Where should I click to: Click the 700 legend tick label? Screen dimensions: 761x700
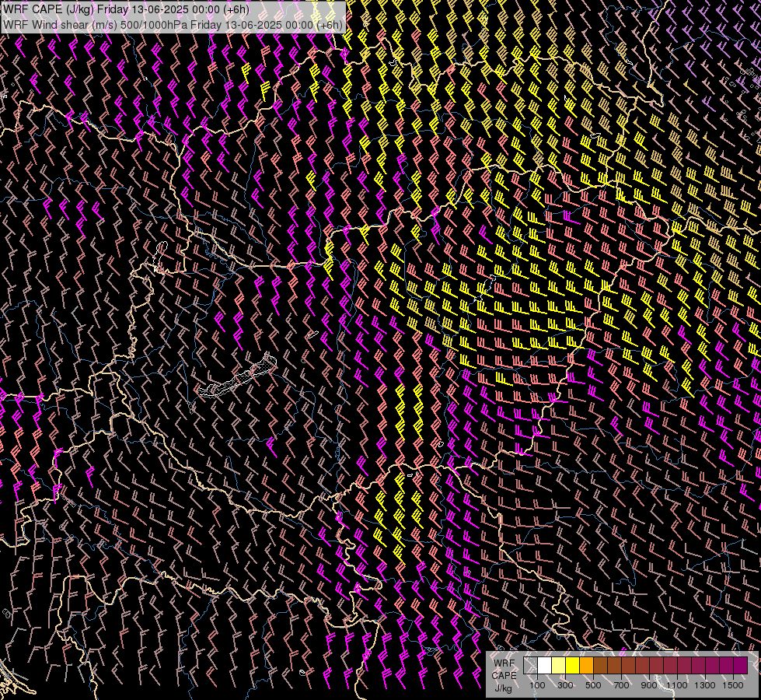621,685
